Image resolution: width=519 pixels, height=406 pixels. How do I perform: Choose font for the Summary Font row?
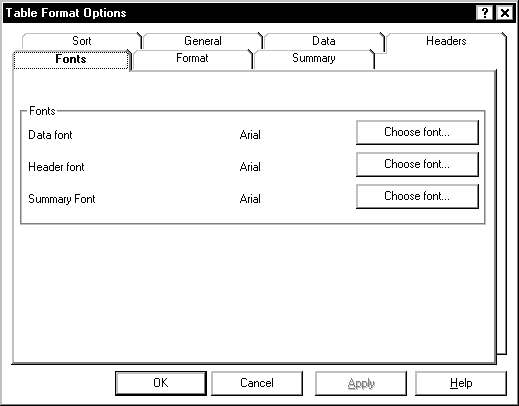pyautogui.click(x=417, y=196)
